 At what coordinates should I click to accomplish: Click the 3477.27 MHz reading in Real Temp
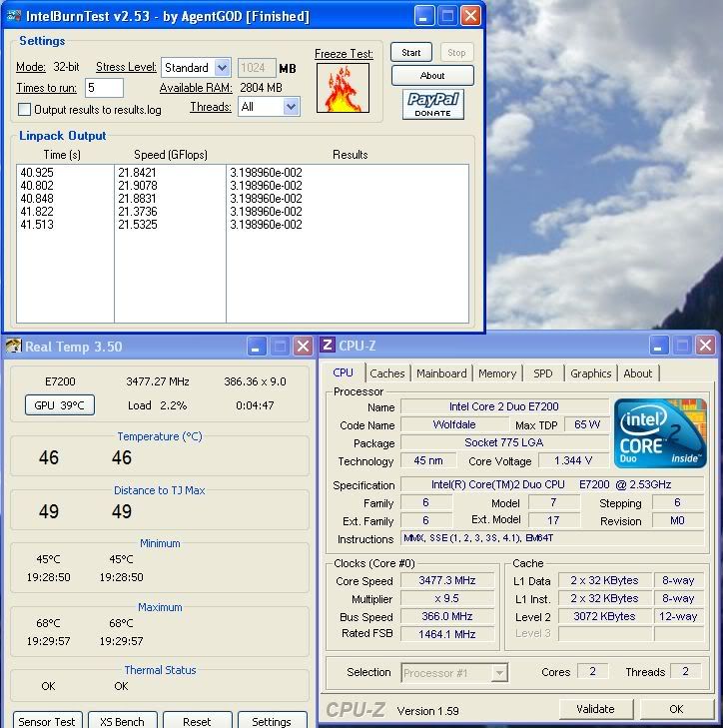point(158,381)
